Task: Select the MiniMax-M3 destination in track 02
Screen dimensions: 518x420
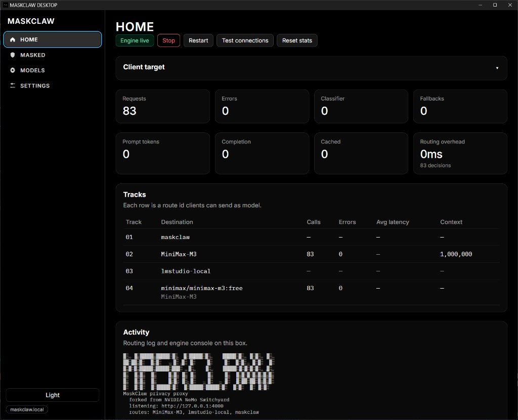Action: click(179, 254)
